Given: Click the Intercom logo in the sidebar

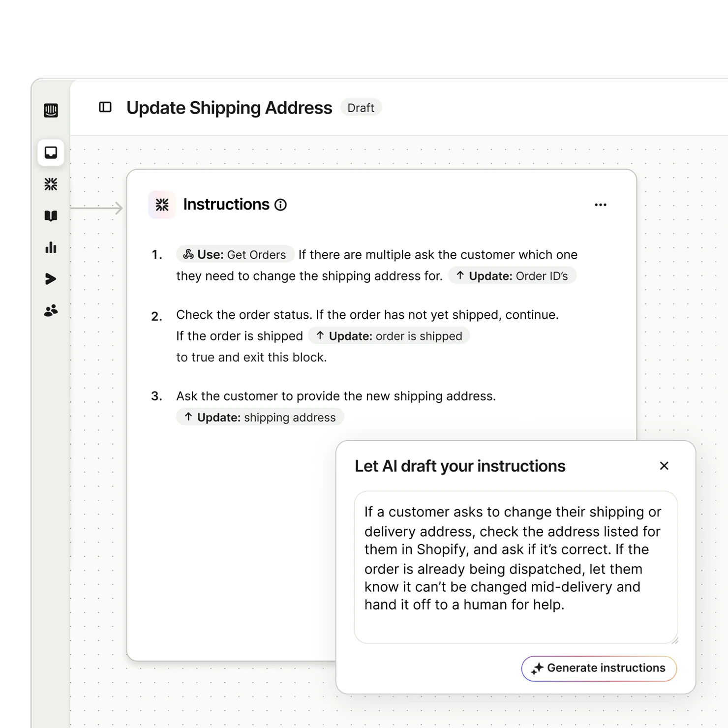Looking at the screenshot, I should pos(51,110).
